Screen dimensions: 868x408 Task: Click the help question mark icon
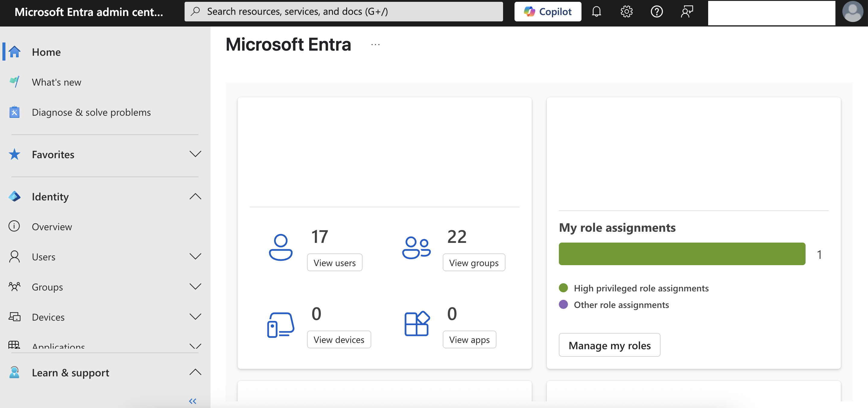[656, 12]
